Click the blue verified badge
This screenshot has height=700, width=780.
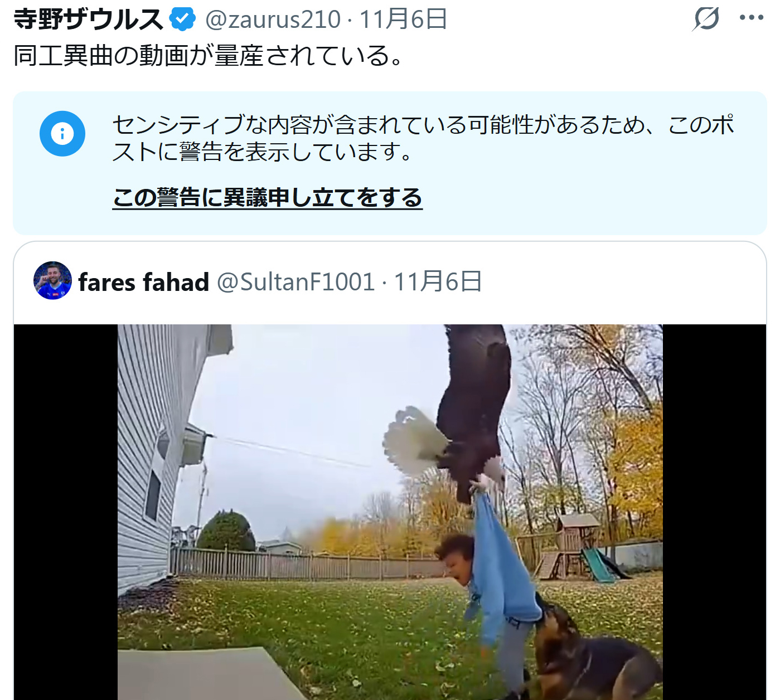(x=182, y=19)
